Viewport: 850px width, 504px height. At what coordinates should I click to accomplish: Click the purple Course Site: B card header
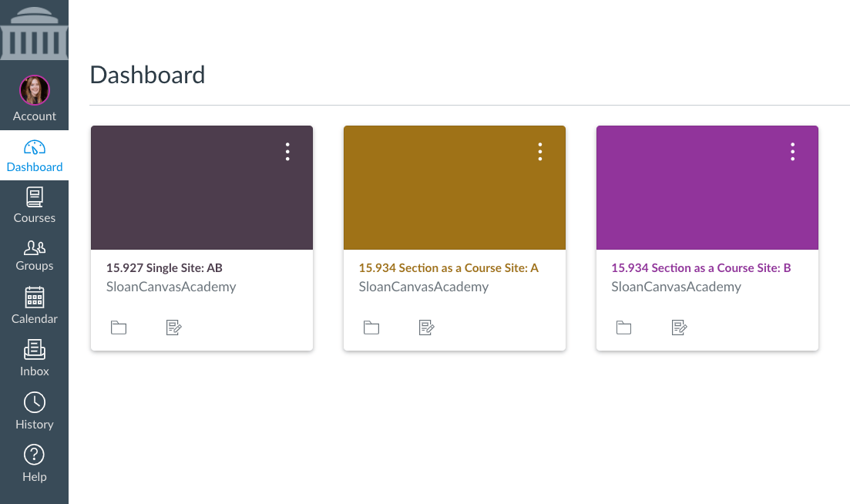coord(707,187)
